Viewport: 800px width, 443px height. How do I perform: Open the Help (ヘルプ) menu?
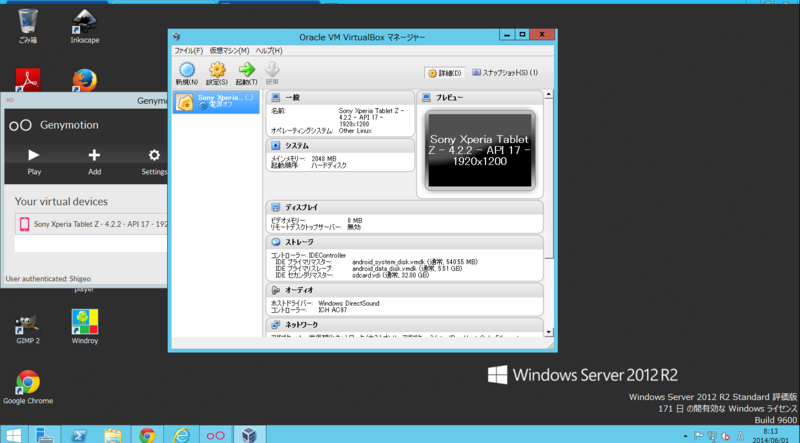[269, 51]
